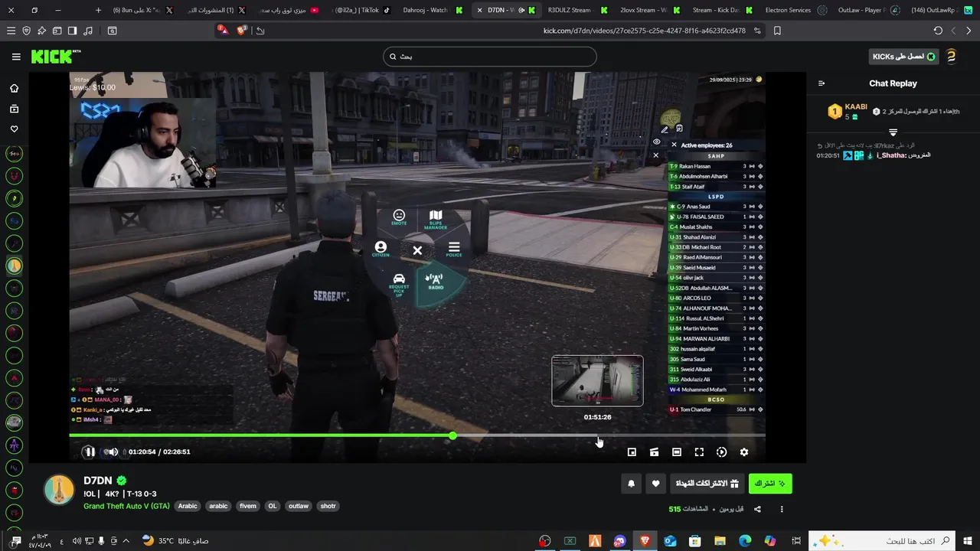
Task: Open the Home icon in the Kick sidebar
Action: [x=14, y=88]
